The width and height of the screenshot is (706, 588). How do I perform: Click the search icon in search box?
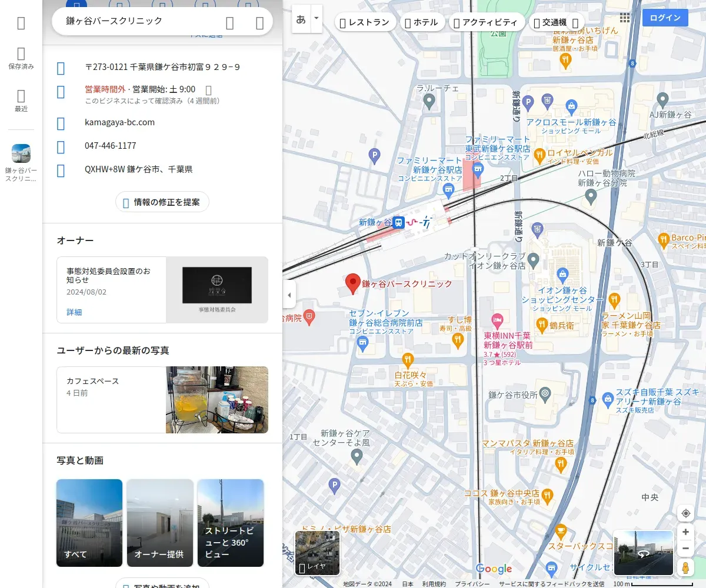[230, 22]
